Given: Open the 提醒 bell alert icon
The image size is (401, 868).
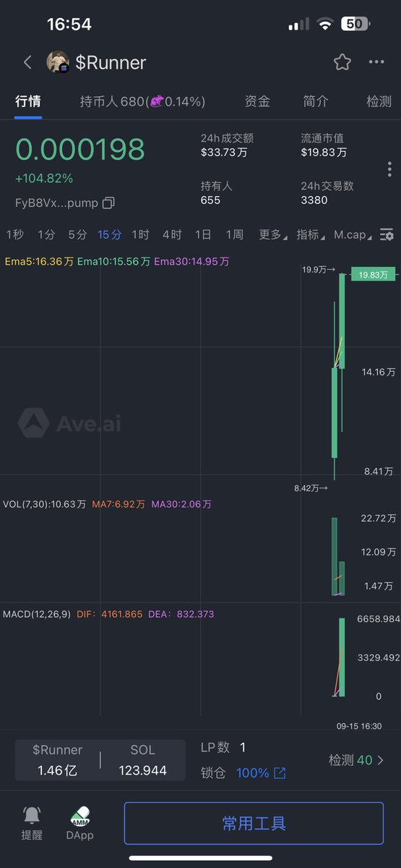Looking at the screenshot, I should click(x=32, y=814).
